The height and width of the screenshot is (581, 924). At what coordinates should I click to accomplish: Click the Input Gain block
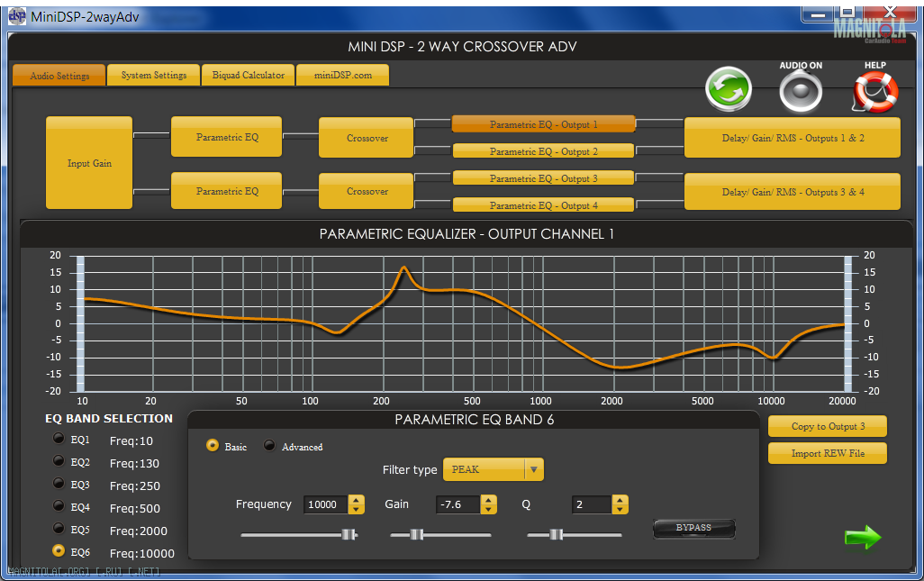[89, 163]
